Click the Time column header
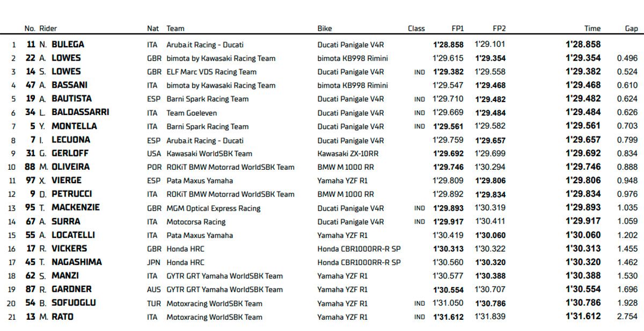 point(592,28)
